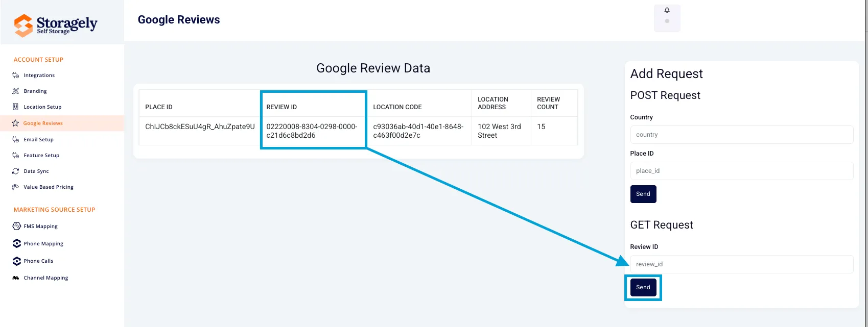Go to Branding settings
This screenshot has height=327, width=868.
coord(35,91)
